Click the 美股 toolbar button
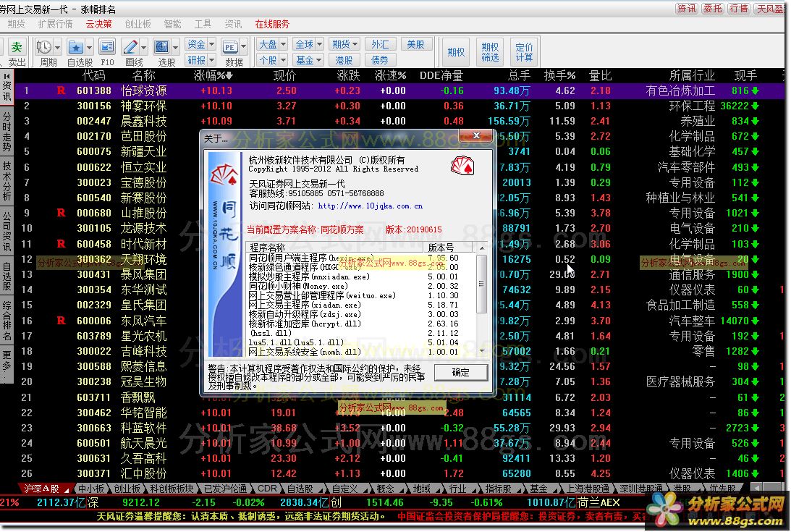Screen dimensions: 791x532 pos(415,44)
